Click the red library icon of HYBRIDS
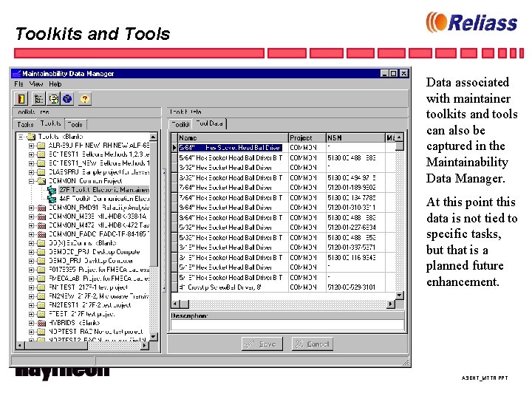The height and width of the screenshot is (399, 532). 41,323
